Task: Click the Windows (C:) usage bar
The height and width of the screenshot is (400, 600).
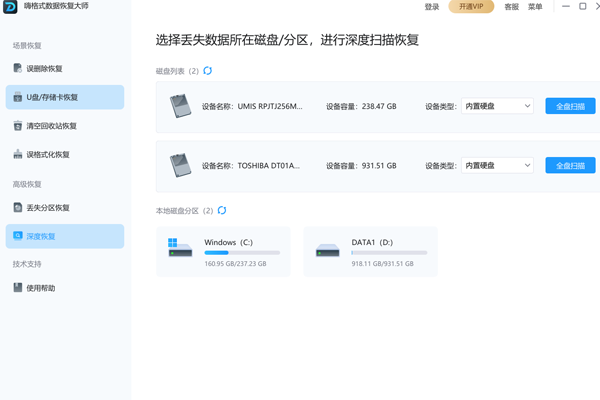Action: tap(242, 253)
